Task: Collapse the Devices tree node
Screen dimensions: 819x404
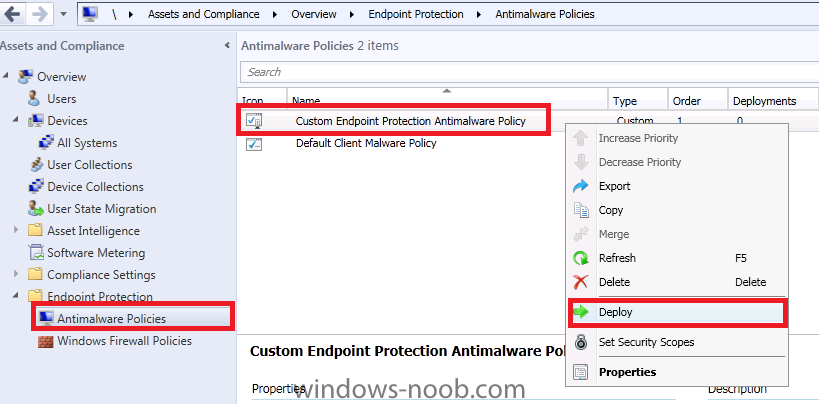Action: [16, 120]
